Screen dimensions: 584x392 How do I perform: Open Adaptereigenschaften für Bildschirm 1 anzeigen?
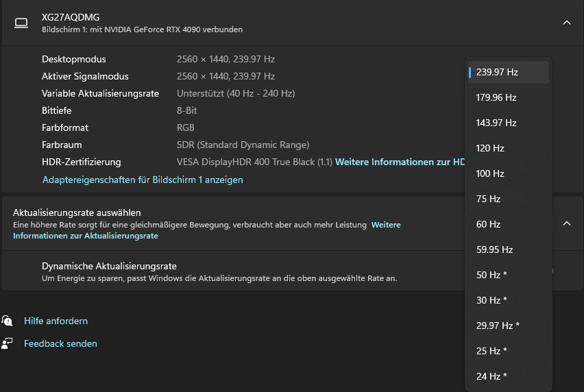pos(143,180)
